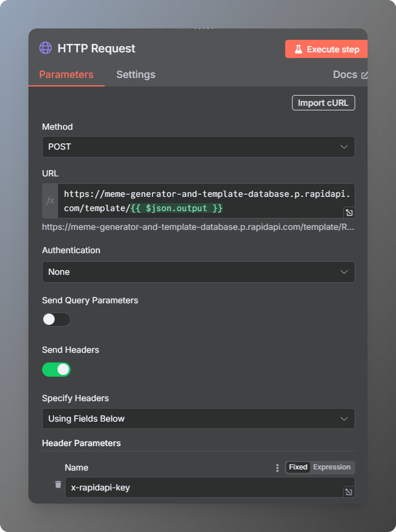The image size is (396, 532).
Task: Open the Authentication dropdown set to None
Action: [x=198, y=271]
